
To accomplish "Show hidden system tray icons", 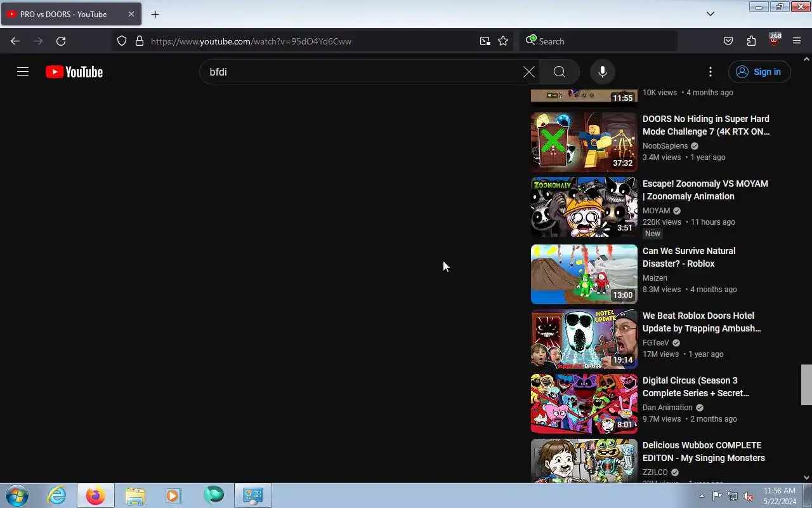I will click(702, 496).
